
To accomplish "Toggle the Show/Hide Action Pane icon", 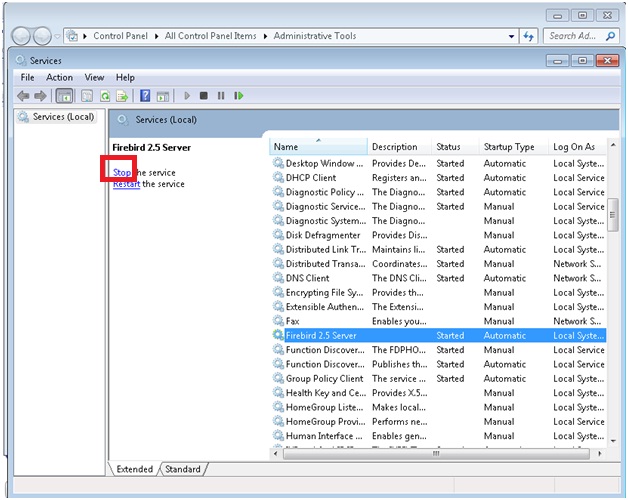I will pyautogui.click(x=163, y=96).
